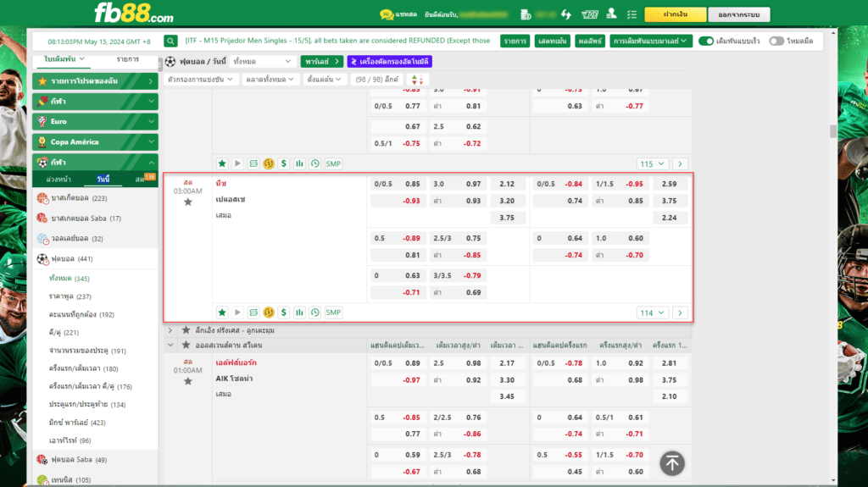
Task: Switch to the รายการ sidebar tab
Action: coord(128,58)
